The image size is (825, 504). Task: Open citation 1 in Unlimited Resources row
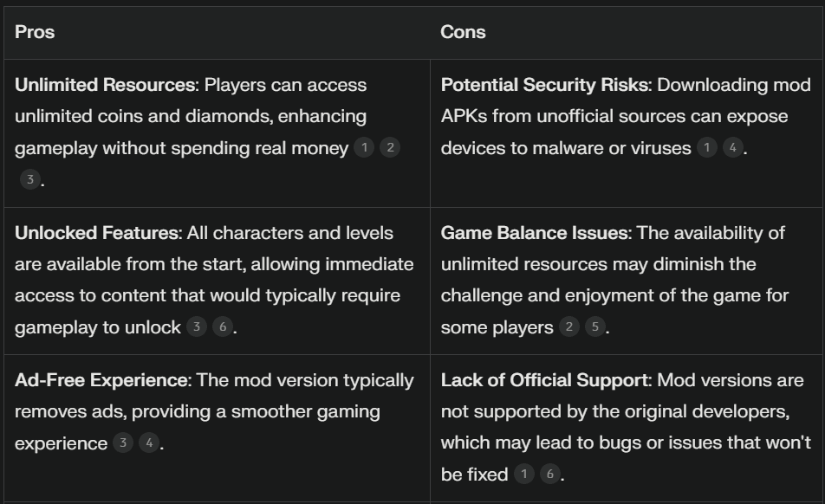click(364, 148)
